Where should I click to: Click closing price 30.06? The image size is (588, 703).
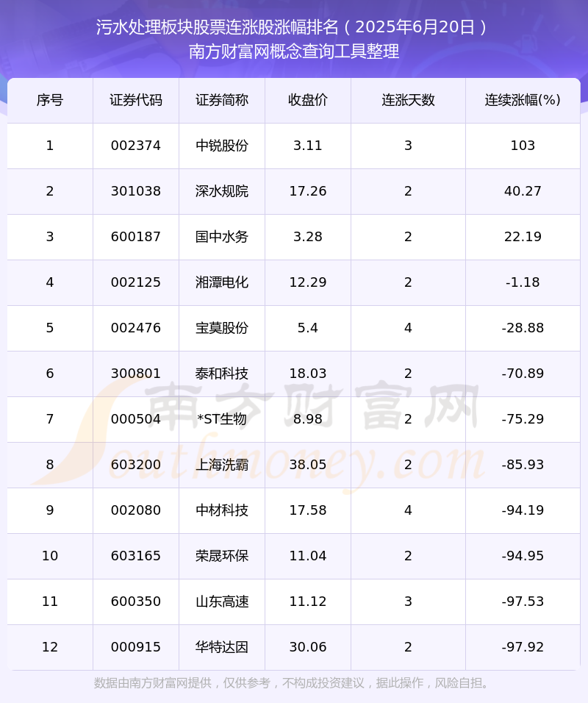308,647
